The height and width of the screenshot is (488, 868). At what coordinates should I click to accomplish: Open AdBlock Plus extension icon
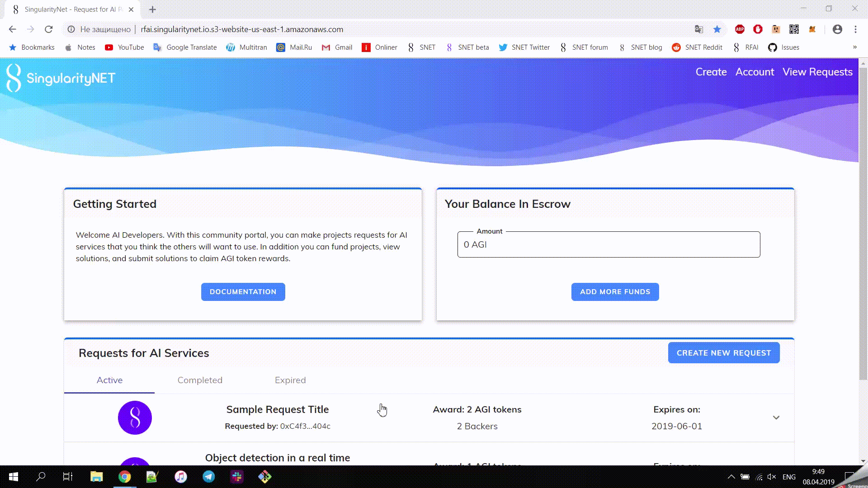(740, 29)
